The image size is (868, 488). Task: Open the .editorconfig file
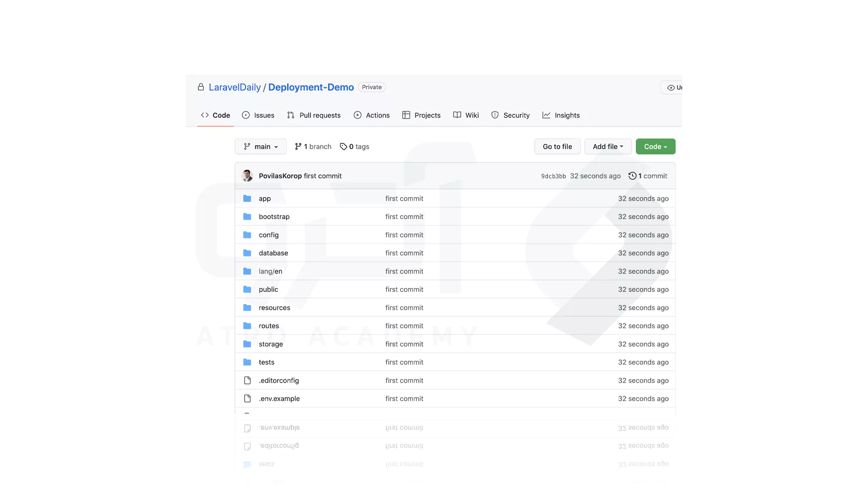(278, 380)
